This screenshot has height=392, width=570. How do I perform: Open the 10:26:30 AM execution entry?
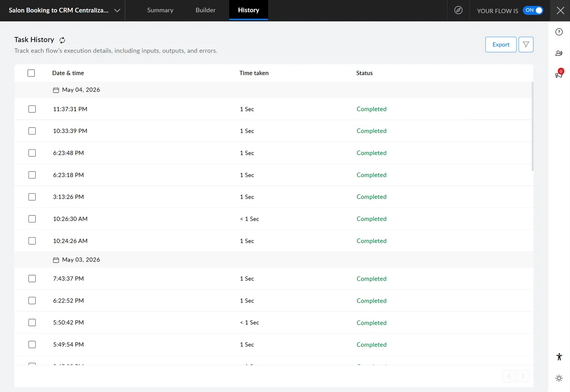(x=274, y=219)
